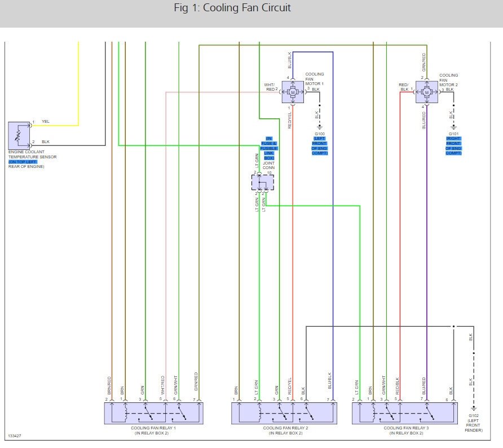Click the Cooling Fan Motor 2 symbol
The image size is (503, 448).
[427, 92]
